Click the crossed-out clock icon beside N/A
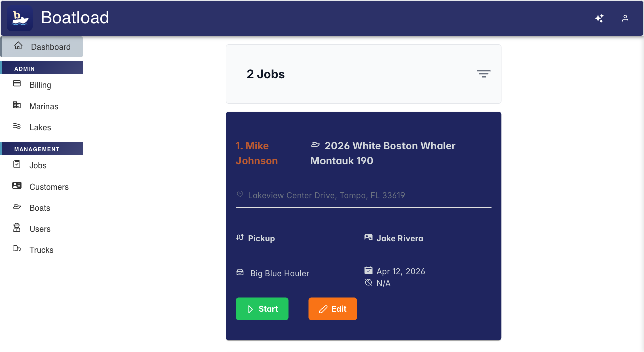Screen dimensions: 644x352 pos(368,283)
